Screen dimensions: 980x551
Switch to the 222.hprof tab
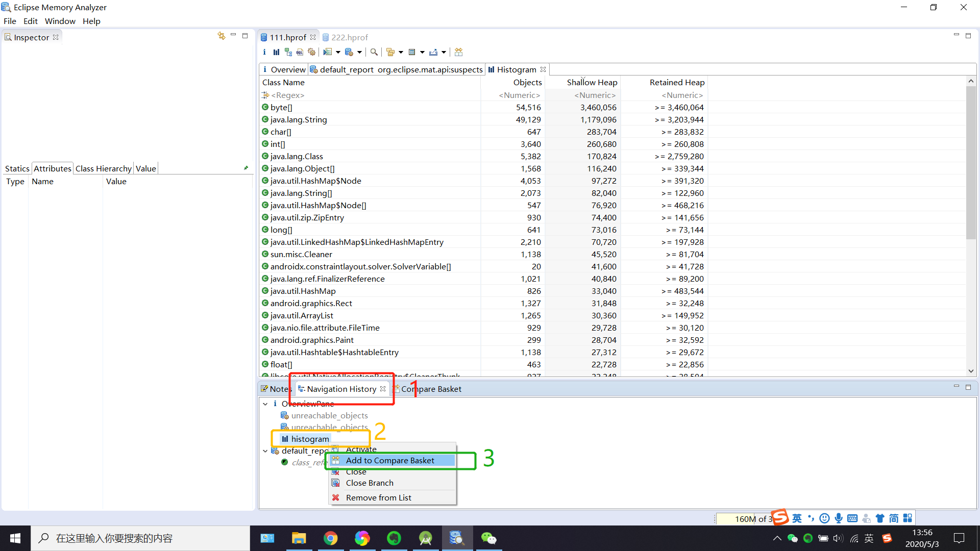[x=349, y=37]
